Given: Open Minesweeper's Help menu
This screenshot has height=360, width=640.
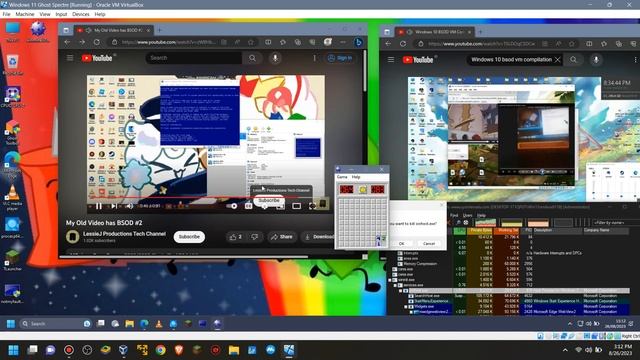Looking at the screenshot, I should coord(356,177).
